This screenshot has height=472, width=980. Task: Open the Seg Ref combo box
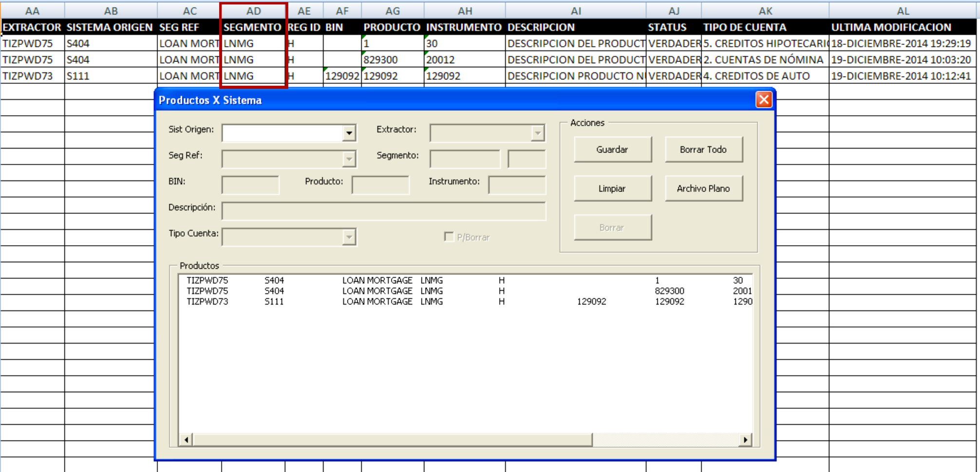coord(350,159)
